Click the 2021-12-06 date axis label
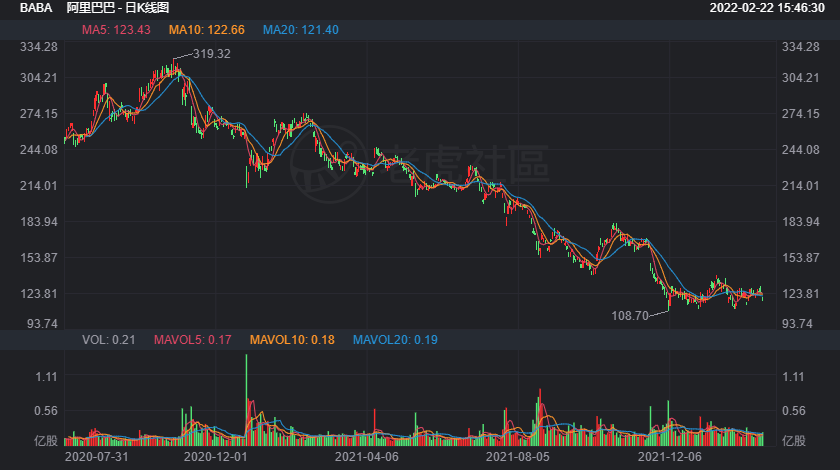The width and height of the screenshot is (840, 470). pos(670,457)
